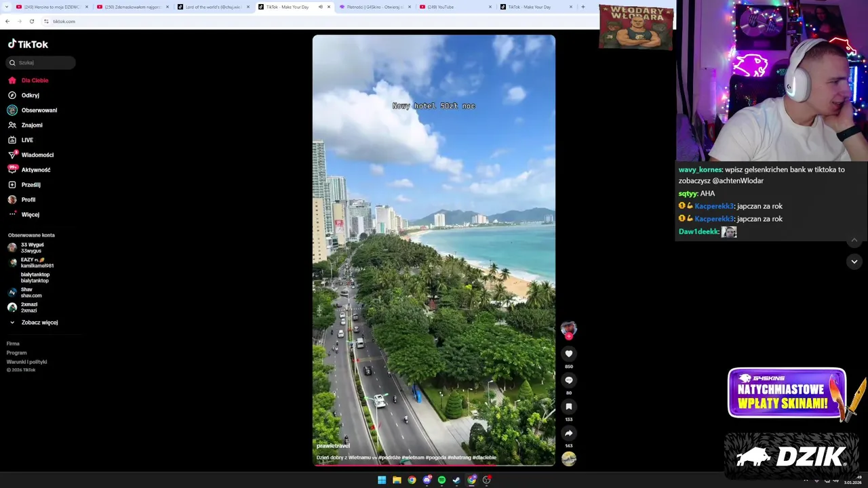
Task: Open Aktywność notifications
Action: [29, 169]
